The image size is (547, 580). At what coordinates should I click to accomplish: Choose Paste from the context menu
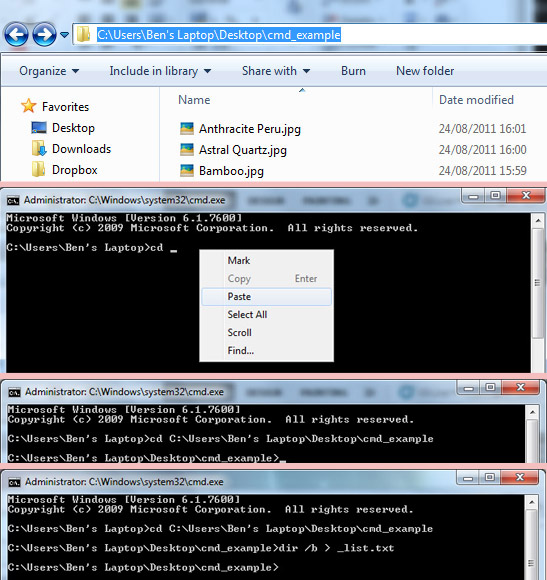click(x=266, y=297)
